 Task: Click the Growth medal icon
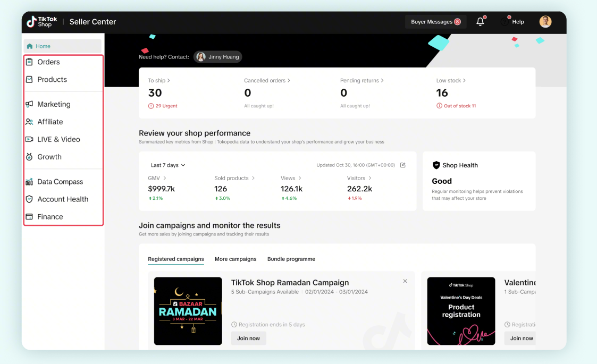[29, 157]
